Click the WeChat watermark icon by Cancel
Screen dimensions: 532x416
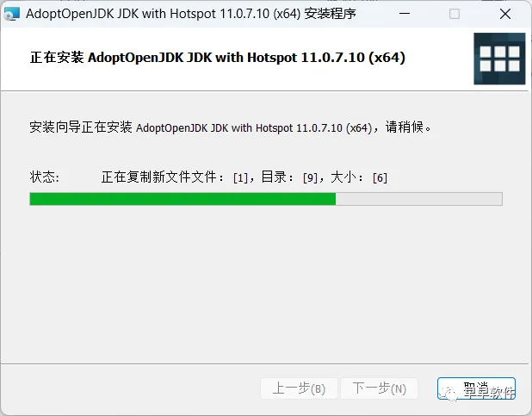pyautogui.click(x=448, y=394)
